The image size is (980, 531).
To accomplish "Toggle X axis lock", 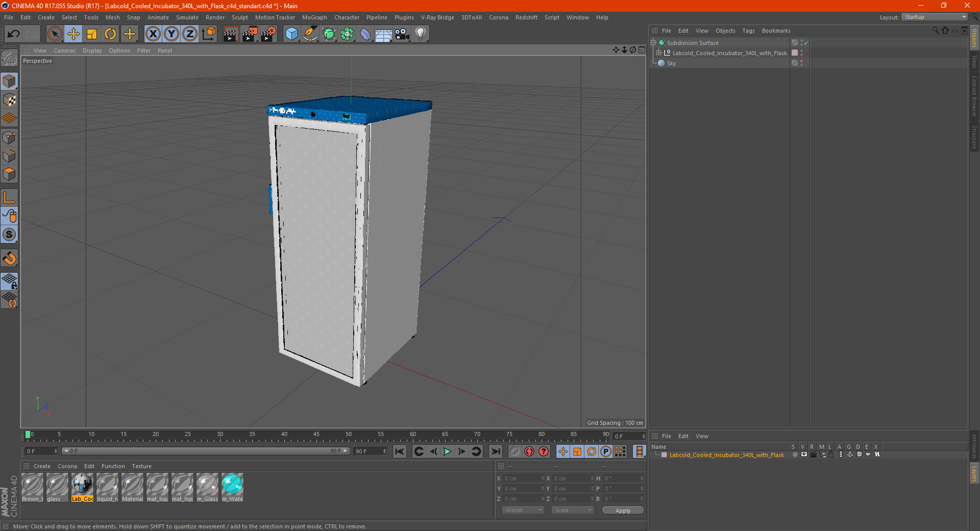I will pos(153,34).
